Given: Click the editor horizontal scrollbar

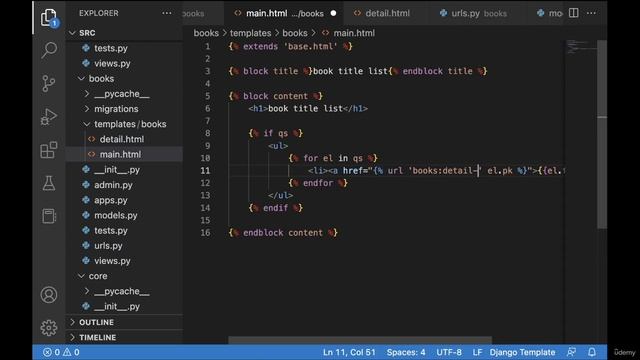Looking at the screenshot, I should [x=360, y=340].
